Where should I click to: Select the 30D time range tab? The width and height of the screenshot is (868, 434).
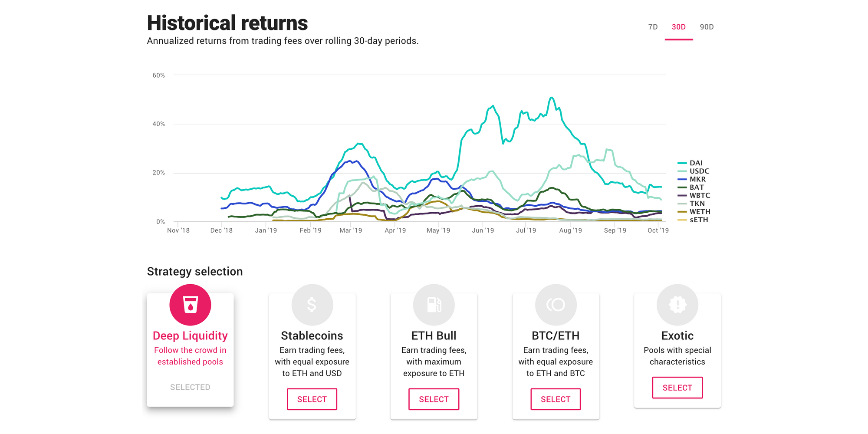[x=679, y=27]
